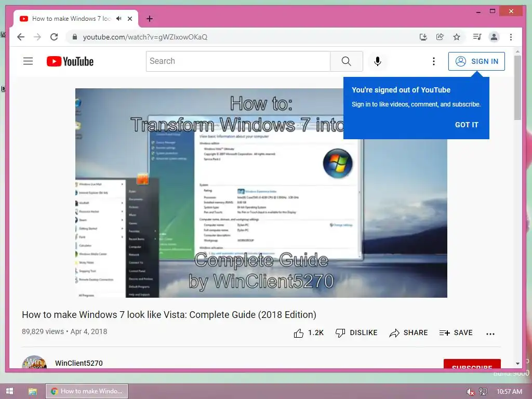Share this page using address bar icon
Image resolution: width=532 pixels, height=399 pixels.
point(440,37)
